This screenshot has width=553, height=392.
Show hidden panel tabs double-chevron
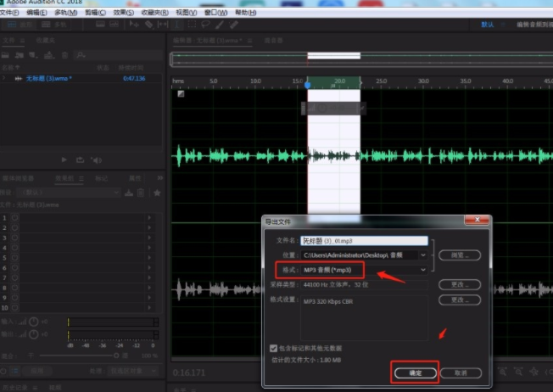[160, 178]
